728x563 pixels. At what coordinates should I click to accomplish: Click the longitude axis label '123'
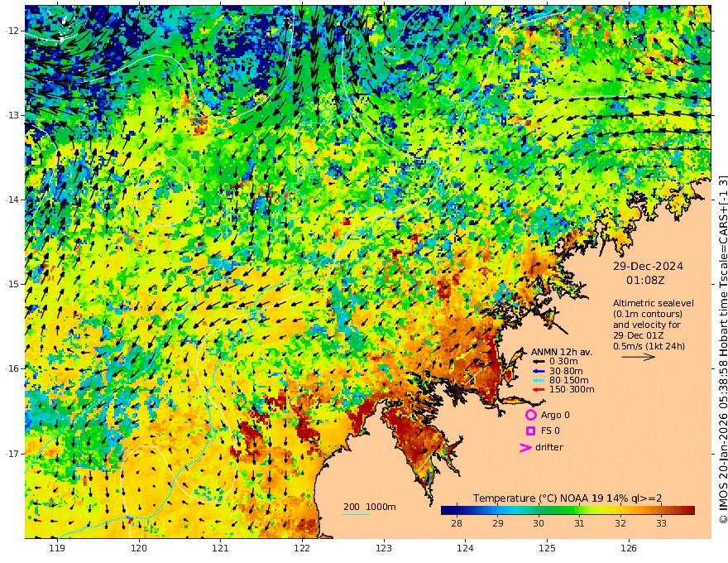click(384, 549)
